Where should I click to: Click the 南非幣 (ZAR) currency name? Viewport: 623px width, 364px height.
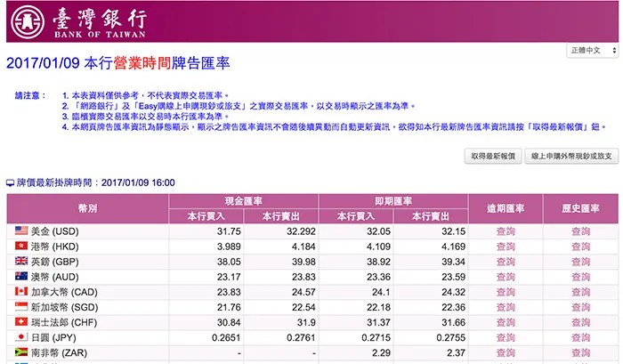pyautogui.click(x=59, y=352)
